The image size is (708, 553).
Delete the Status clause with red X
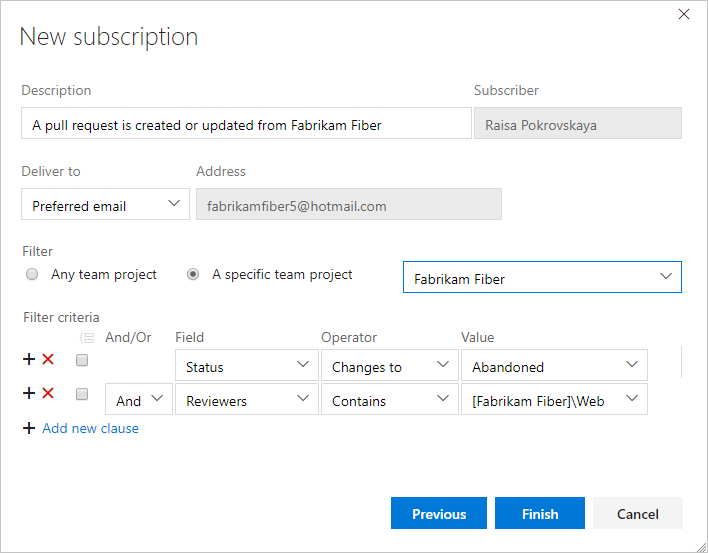[48, 359]
